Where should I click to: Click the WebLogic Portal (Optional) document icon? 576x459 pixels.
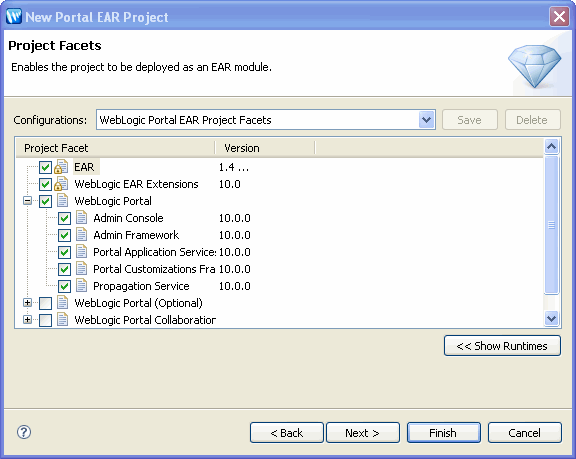click(62, 303)
